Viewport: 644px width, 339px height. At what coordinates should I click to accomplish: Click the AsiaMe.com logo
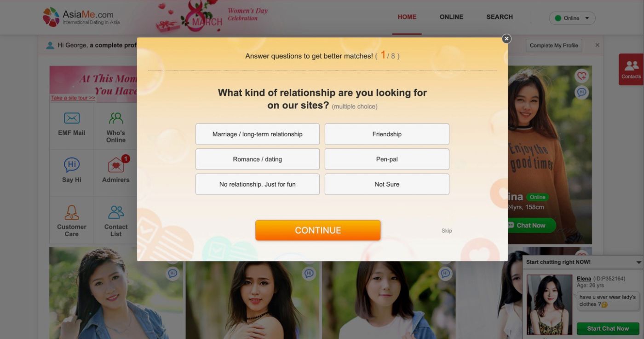point(81,17)
